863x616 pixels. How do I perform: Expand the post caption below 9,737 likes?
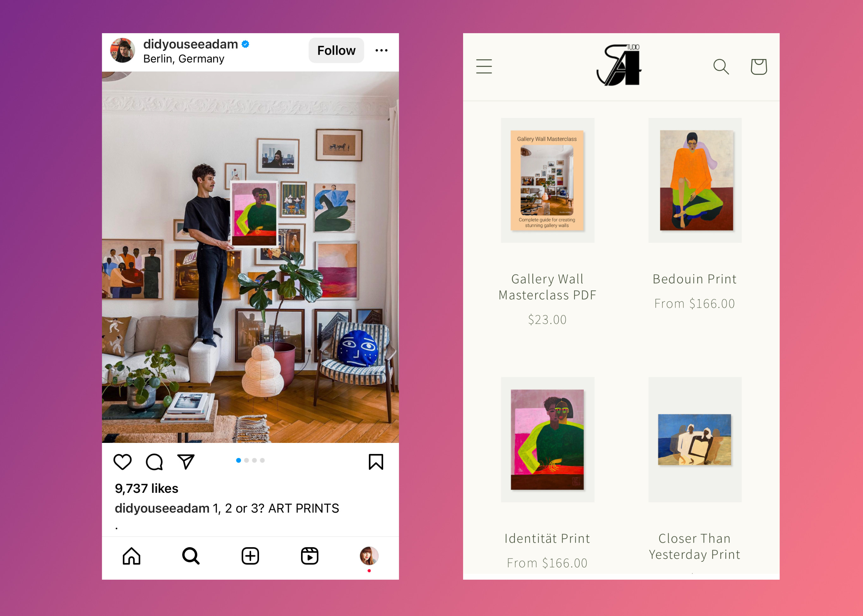[255, 508]
